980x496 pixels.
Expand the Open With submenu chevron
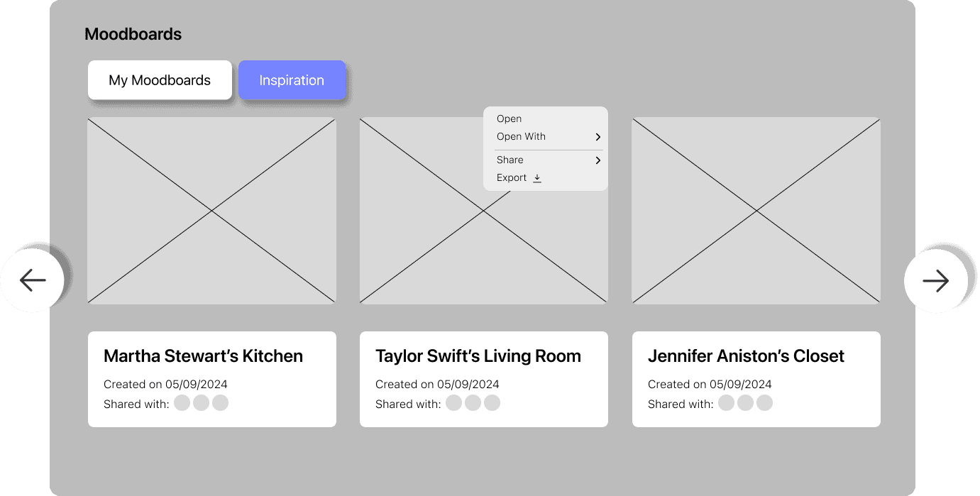[598, 137]
